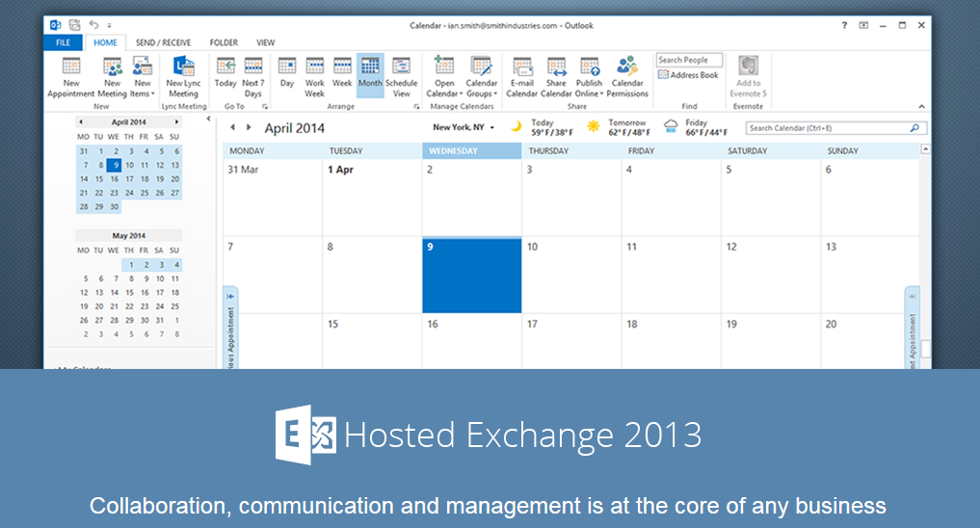
Task: Select April 30 in mini calendar
Action: point(114,206)
